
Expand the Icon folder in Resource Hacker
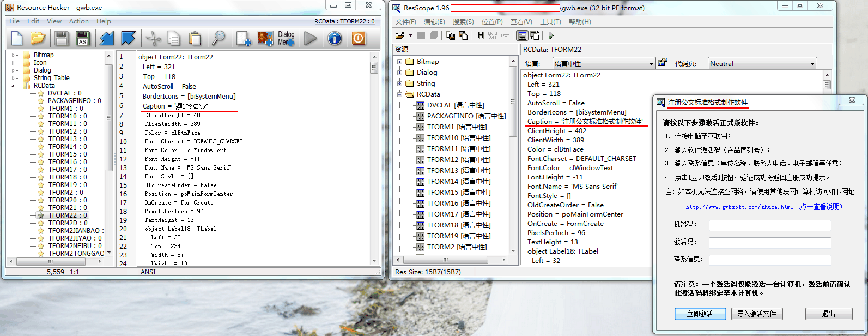tap(13, 63)
